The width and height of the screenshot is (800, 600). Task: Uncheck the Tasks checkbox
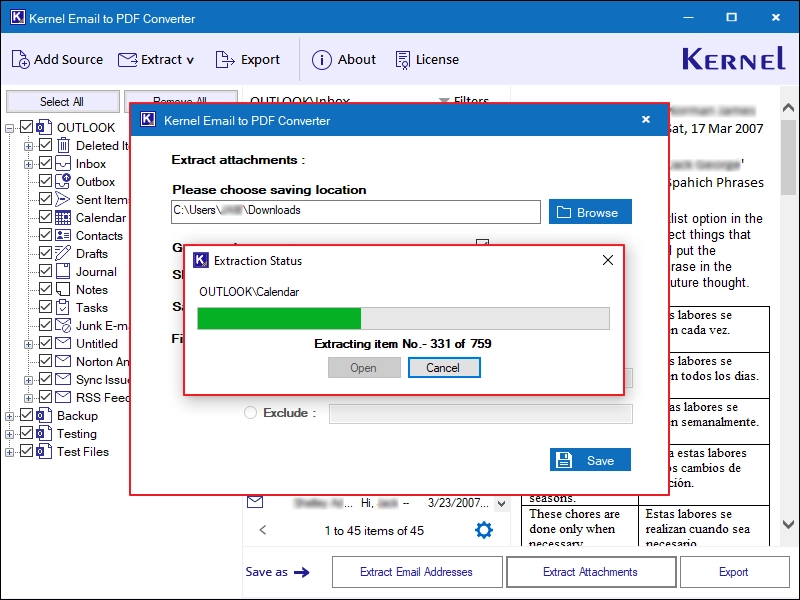[x=45, y=307]
